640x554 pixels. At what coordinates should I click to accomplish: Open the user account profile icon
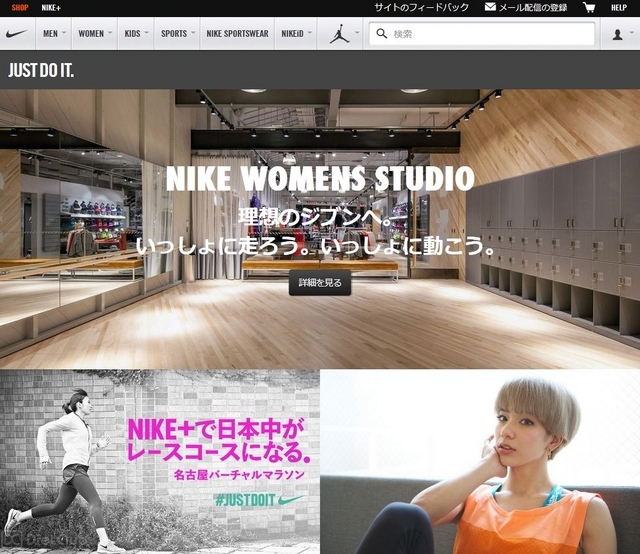[x=617, y=34]
